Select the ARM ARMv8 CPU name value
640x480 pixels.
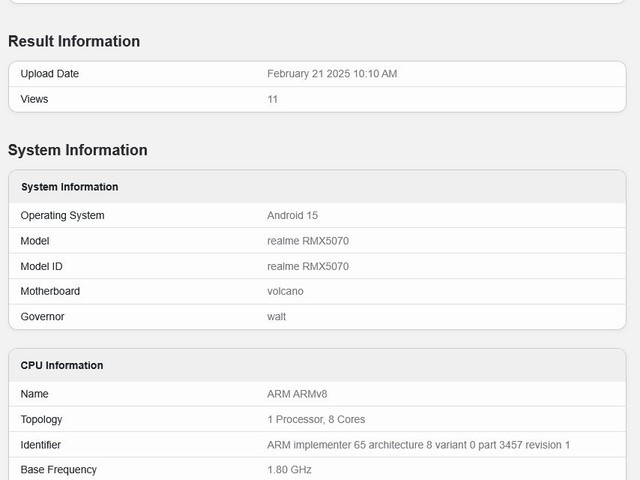pyautogui.click(x=297, y=394)
